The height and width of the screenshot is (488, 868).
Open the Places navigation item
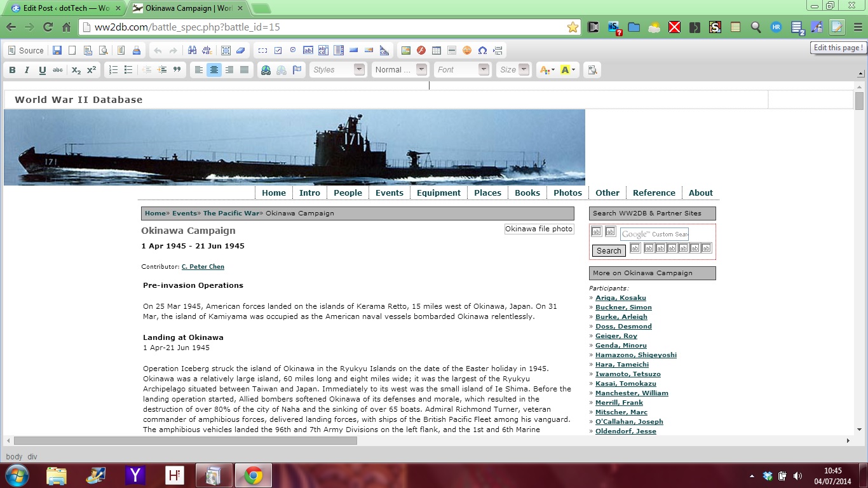pos(487,193)
